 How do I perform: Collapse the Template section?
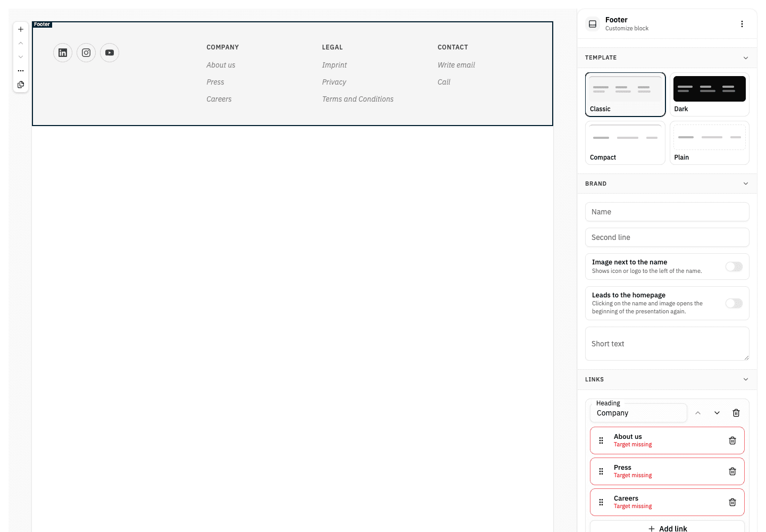[x=667, y=57]
